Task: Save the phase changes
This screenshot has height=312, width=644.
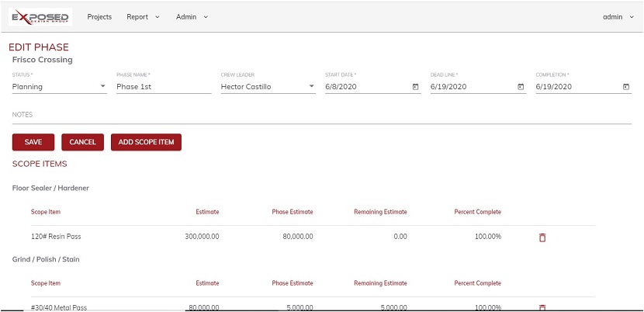Action: pos(33,142)
